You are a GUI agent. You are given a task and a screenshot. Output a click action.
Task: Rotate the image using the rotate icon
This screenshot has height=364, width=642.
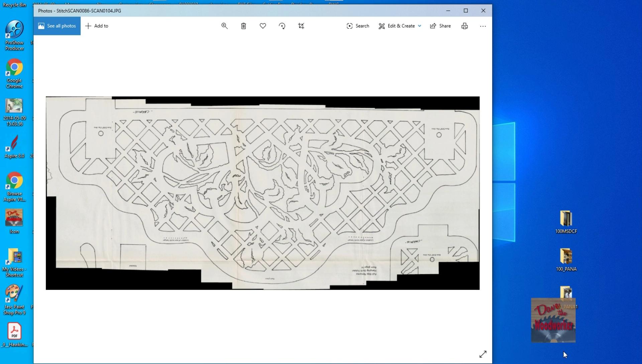point(282,26)
